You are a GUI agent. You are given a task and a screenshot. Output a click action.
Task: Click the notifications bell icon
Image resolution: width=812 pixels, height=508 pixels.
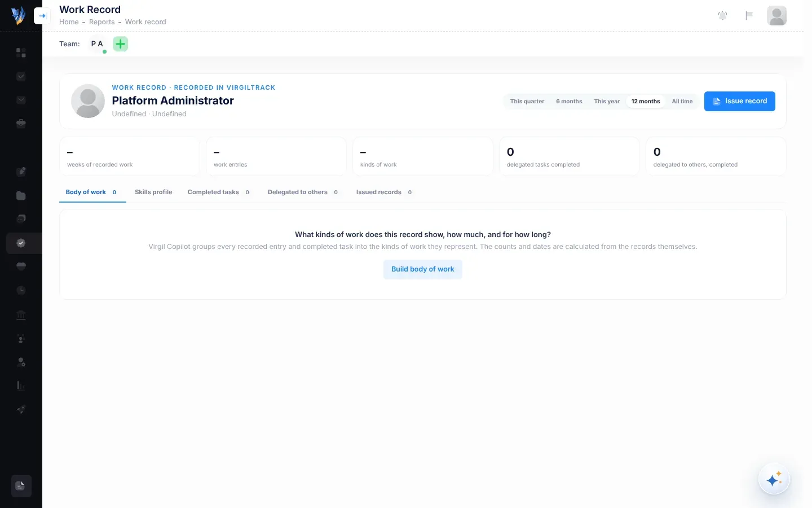[x=722, y=16]
